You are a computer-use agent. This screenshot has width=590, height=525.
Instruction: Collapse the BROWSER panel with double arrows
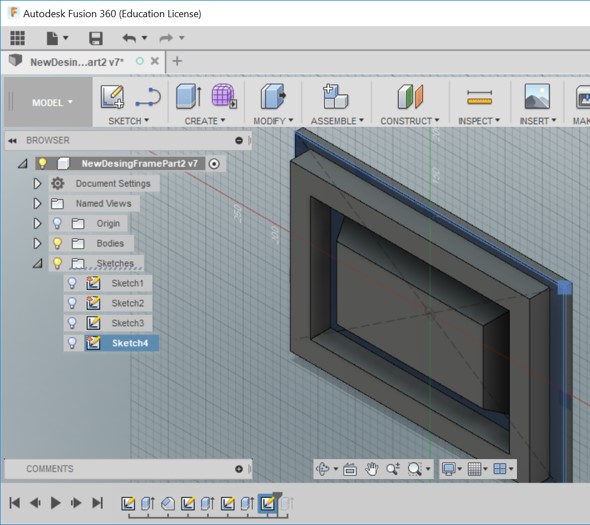(x=12, y=141)
